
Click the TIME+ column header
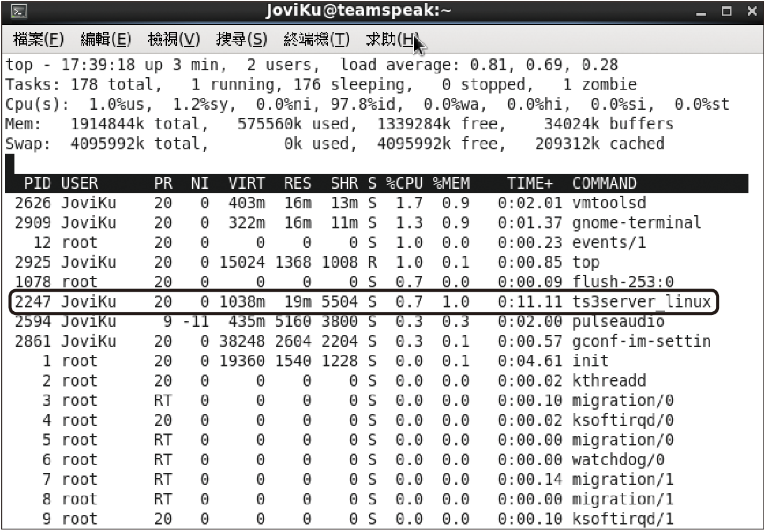tap(530, 183)
